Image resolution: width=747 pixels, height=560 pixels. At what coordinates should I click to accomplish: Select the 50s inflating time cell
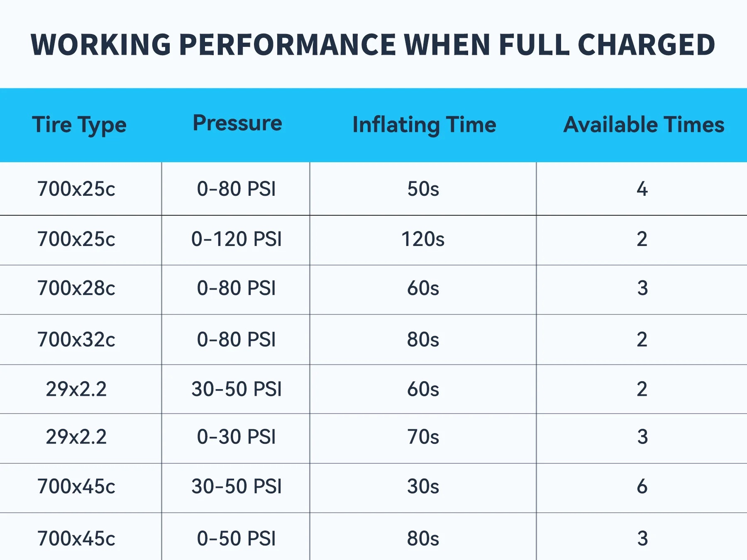point(423,189)
